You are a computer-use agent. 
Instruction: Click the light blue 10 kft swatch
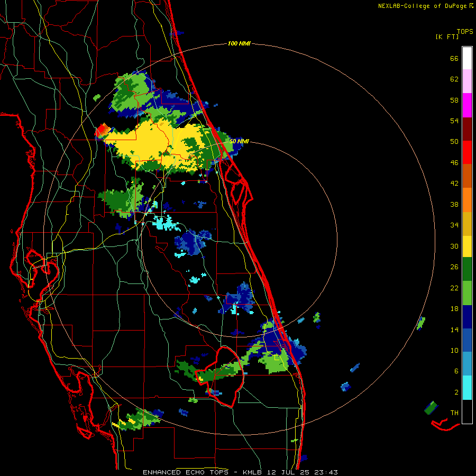coord(467,364)
